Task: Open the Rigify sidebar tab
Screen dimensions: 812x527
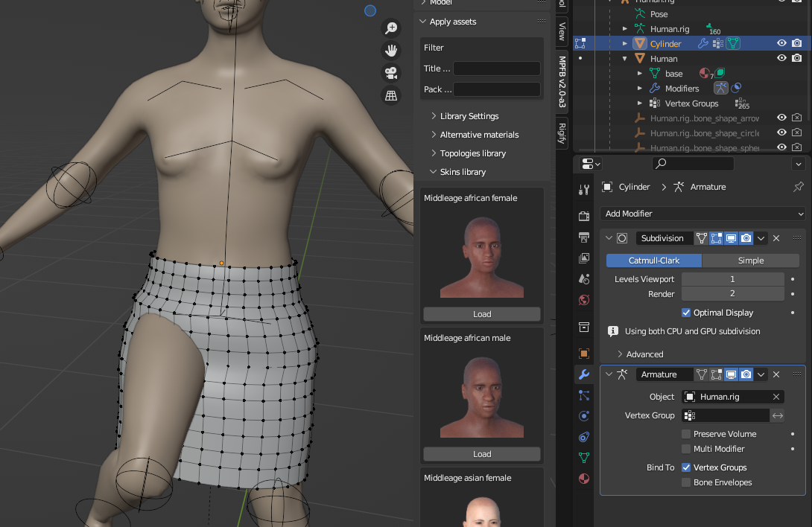Action: pyautogui.click(x=562, y=133)
